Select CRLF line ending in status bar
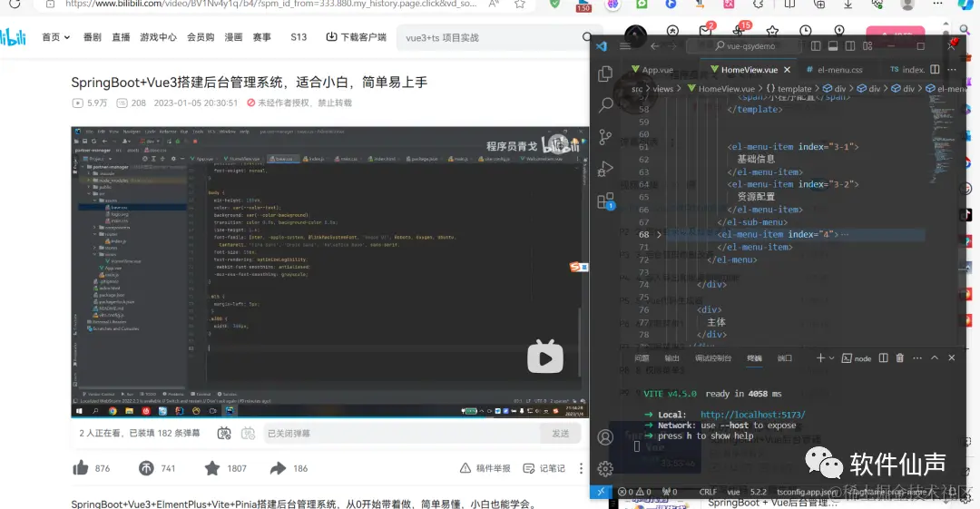 click(708, 492)
